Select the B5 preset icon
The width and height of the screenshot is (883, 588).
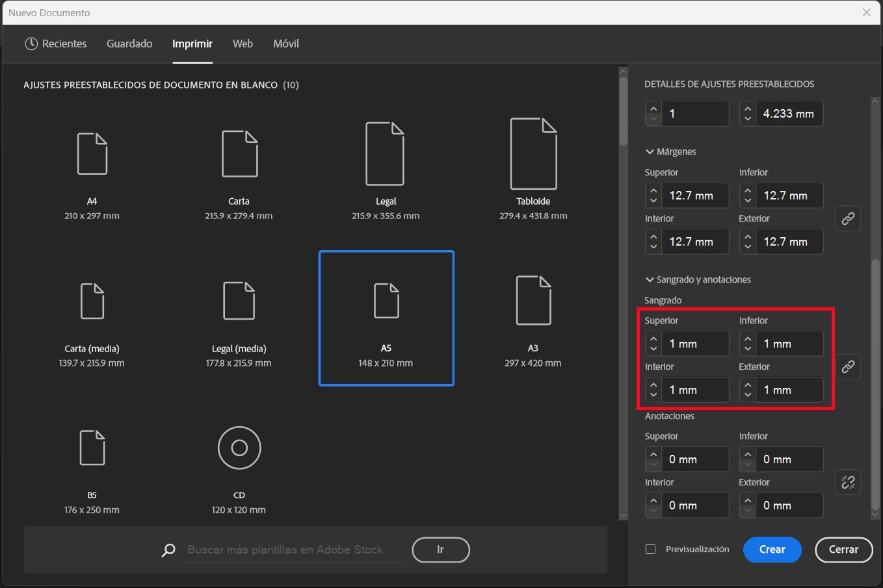92,448
